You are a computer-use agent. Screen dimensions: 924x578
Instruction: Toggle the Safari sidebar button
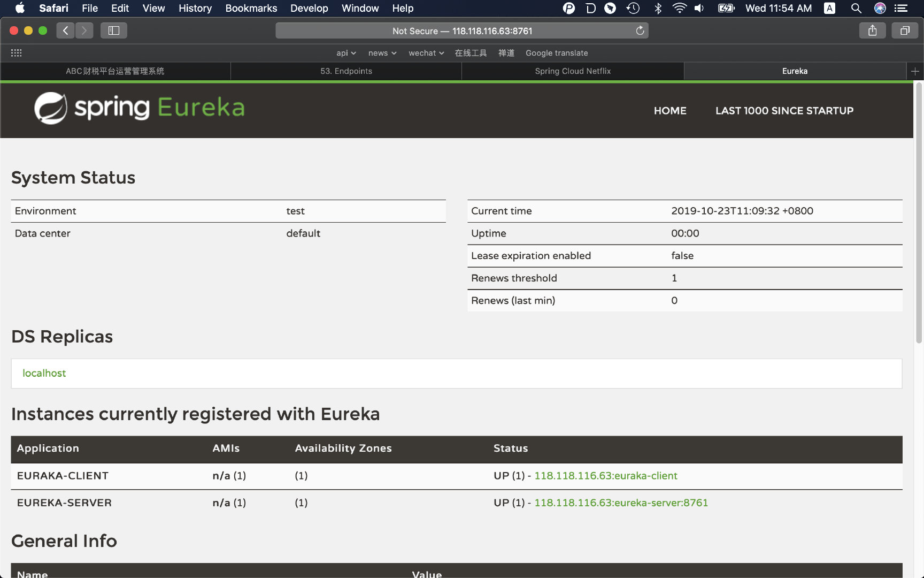click(114, 31)
